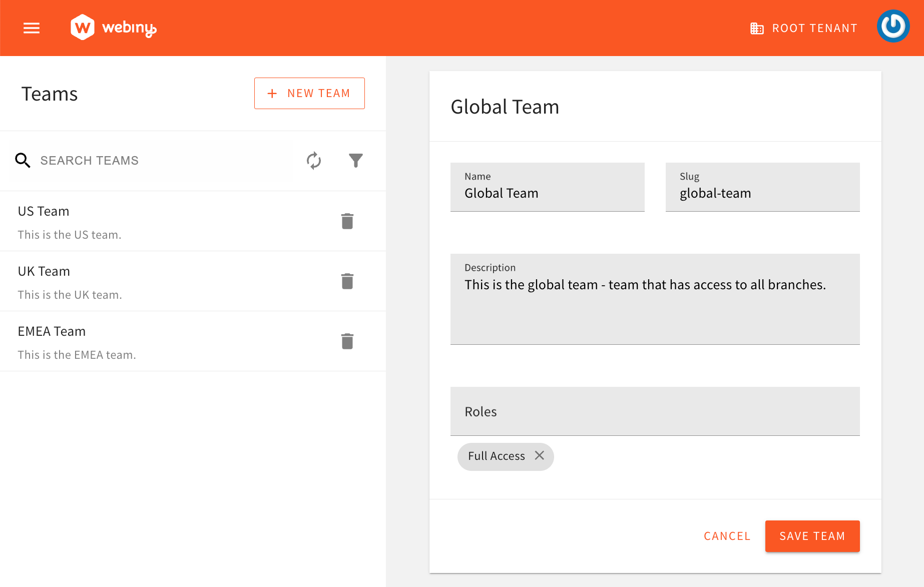Image resolution: width=924 pixels, height=587 pixels.
Task: Delete the US Team
Action: [347, 221]
